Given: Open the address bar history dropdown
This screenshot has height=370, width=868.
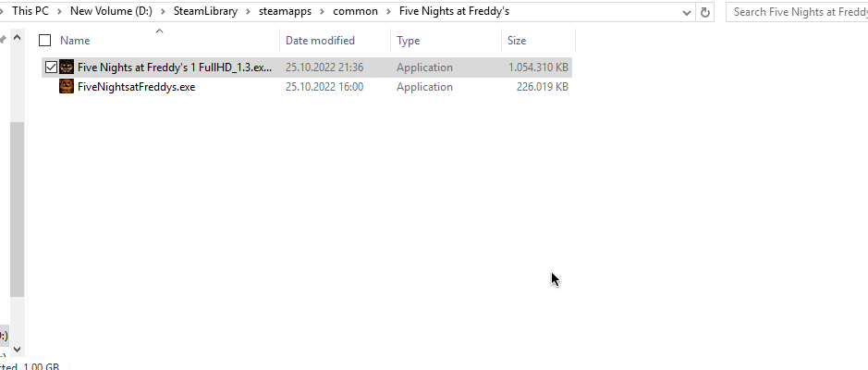Looking at the screenshot, I should [687, 12].
